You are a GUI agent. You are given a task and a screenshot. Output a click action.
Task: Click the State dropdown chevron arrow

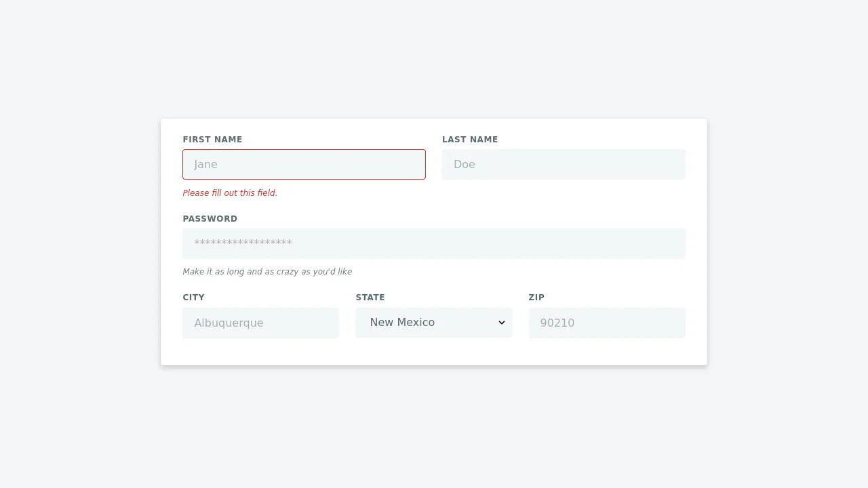(502, 323)
